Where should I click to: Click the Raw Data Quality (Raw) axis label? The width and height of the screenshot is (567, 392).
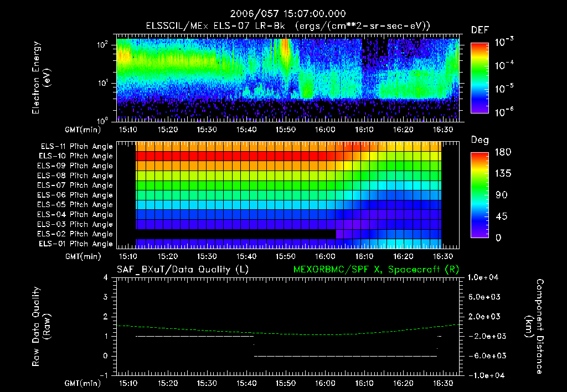pos(41,327)
